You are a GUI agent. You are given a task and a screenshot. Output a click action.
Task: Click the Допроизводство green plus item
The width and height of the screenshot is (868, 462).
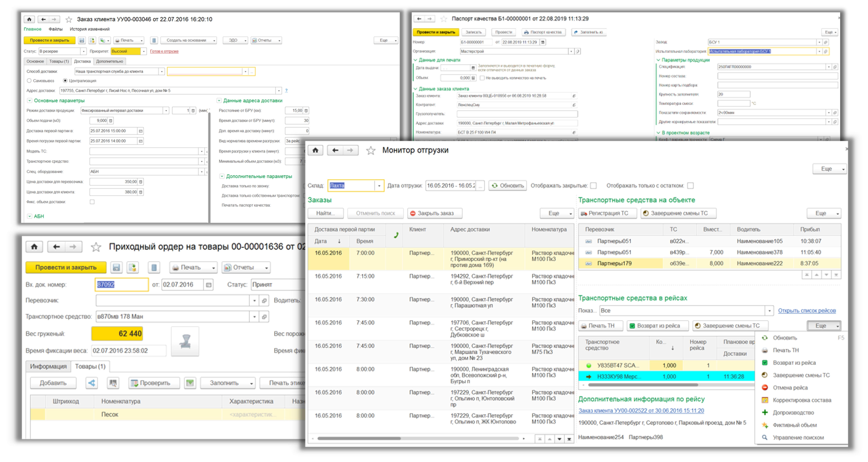click(x=793, y=412)
